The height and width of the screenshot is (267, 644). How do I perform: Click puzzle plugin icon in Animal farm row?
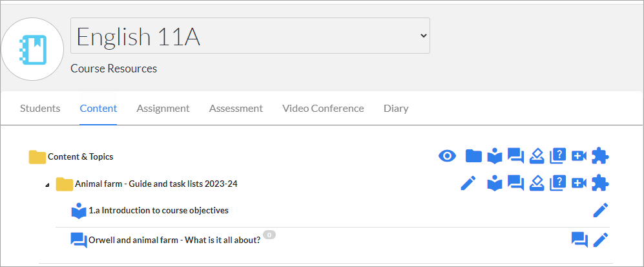[600, 183]
